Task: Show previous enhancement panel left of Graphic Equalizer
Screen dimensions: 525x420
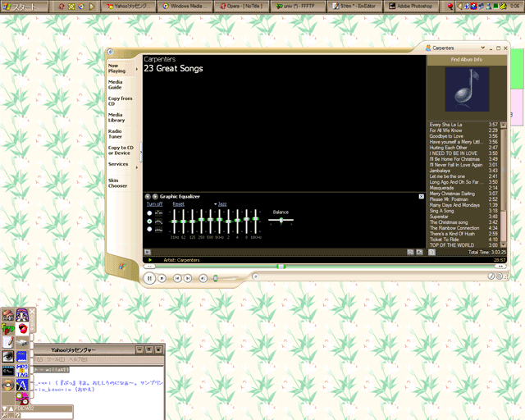Action: click(x=148, y=197)
